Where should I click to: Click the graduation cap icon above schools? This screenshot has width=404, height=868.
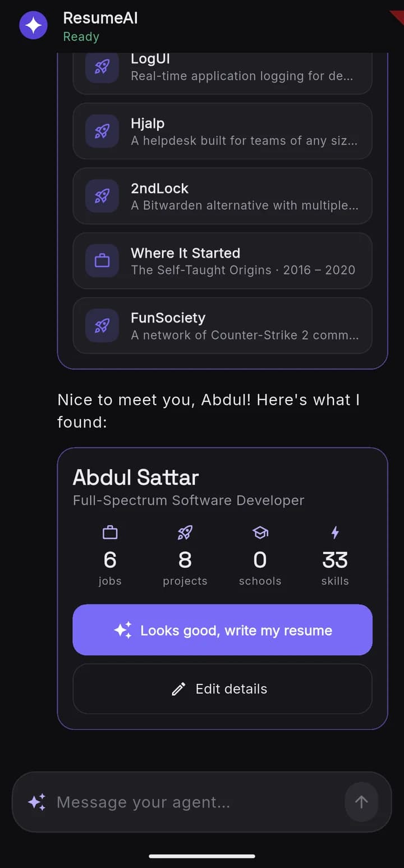(260, 532)
